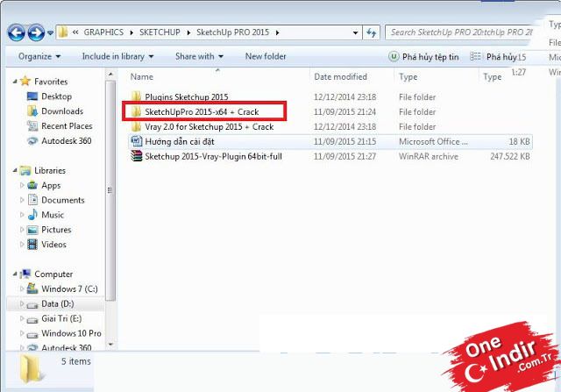Open Favorites in navigation pane
The image size is (561, 392).
click(x=51, y=82)
